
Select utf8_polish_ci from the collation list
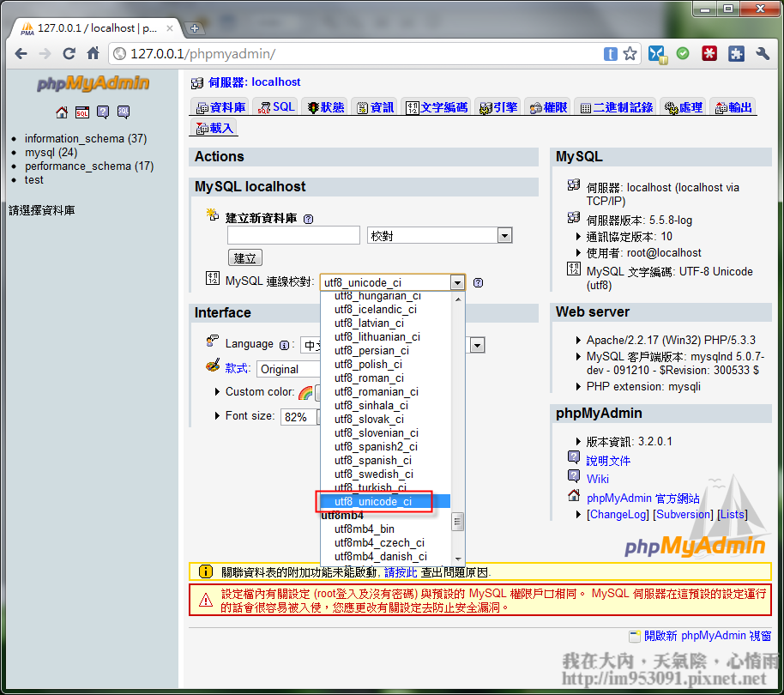coord(368,364)
